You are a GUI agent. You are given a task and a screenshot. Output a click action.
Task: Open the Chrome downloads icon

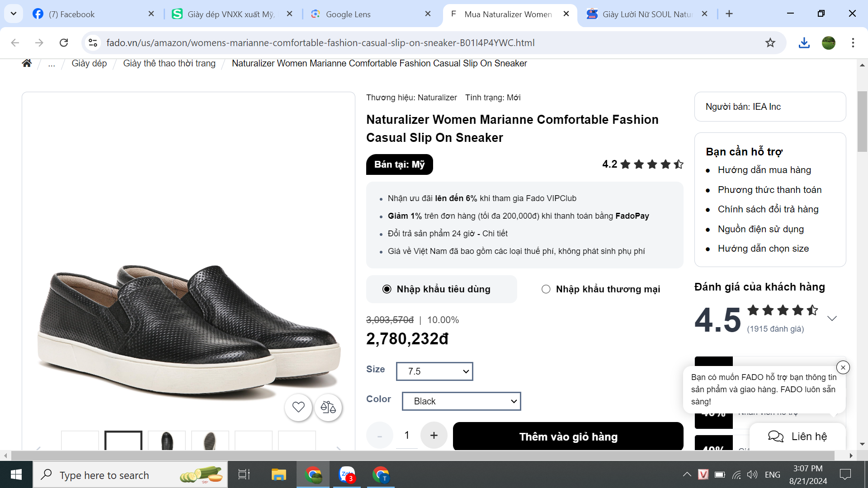[x=804, y=43]
